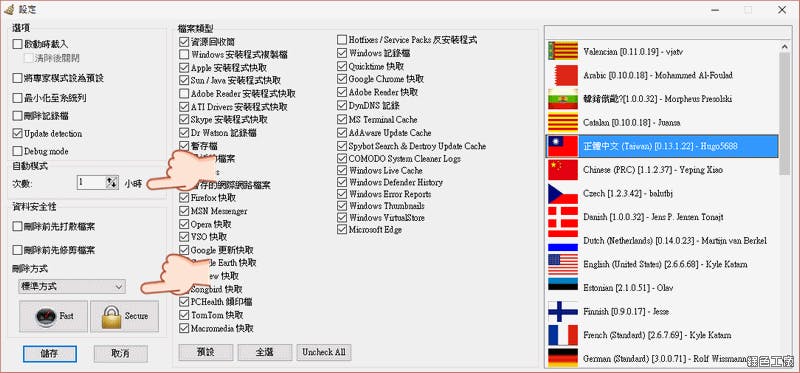Click the Uncheck All button
Image resolution: width=800 pixels, height=373 pixels.
click(x=324, y=352)
